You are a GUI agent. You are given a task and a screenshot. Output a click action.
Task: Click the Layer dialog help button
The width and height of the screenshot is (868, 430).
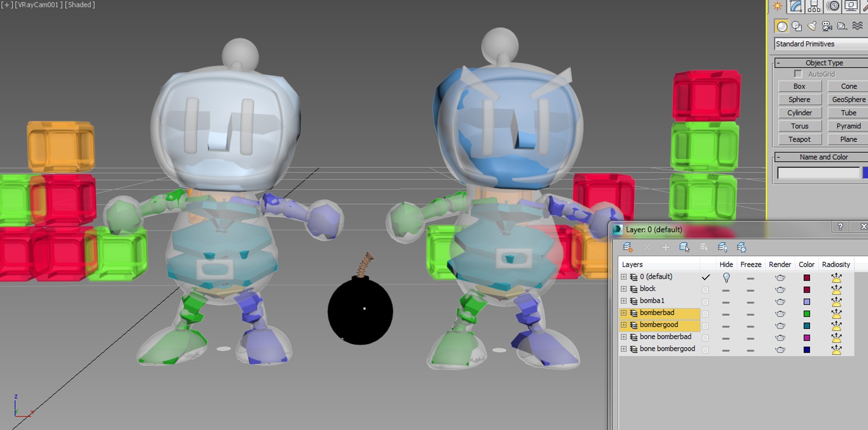pyautogui.click(x=840, y=227)
